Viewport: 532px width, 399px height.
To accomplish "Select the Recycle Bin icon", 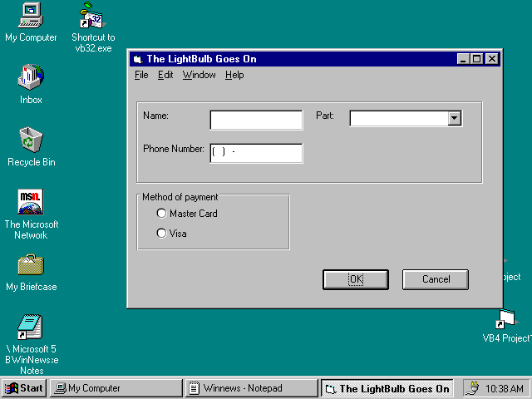I will coord(31,140).
